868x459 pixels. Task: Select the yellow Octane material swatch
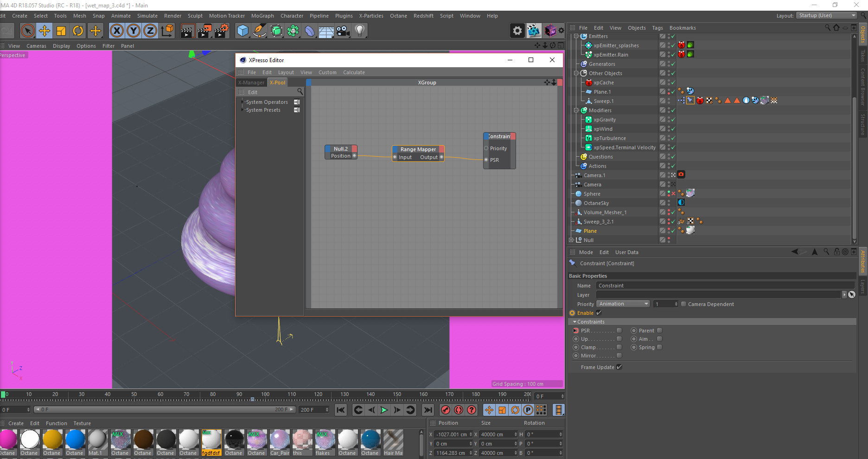click(52, 439)
